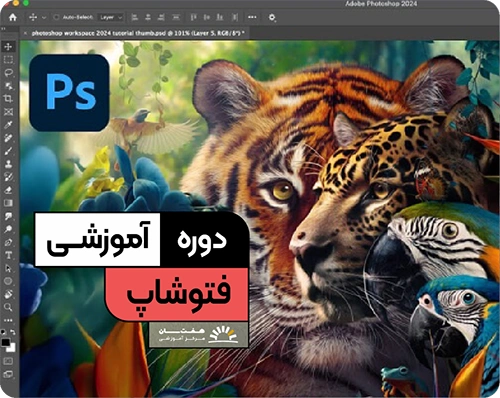Select the Spot Healing Brush tool
The image size is (500, 398).
click(8, 138)
